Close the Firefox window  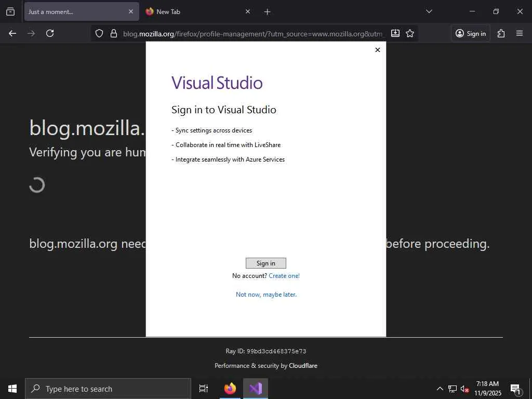tap(520, 11)
